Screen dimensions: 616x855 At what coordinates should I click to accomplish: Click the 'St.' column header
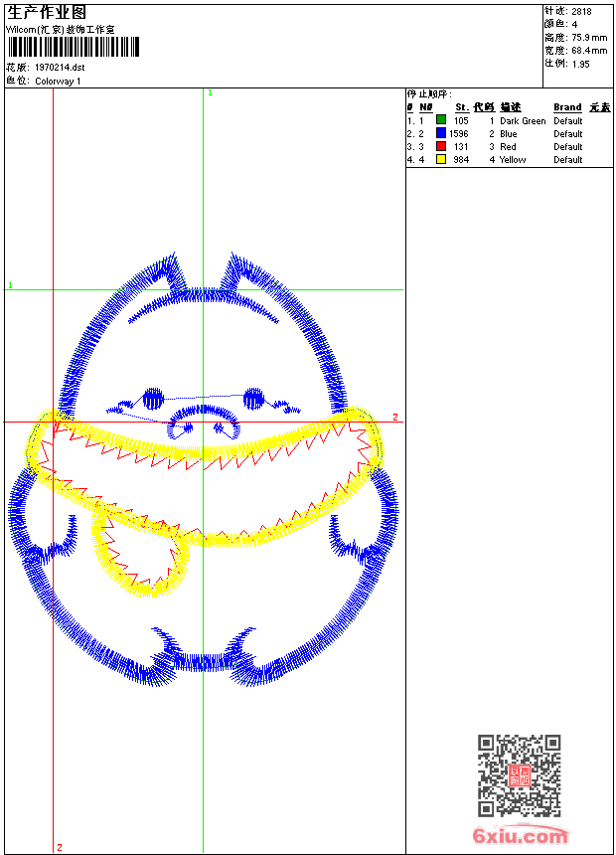coord(462,107)
